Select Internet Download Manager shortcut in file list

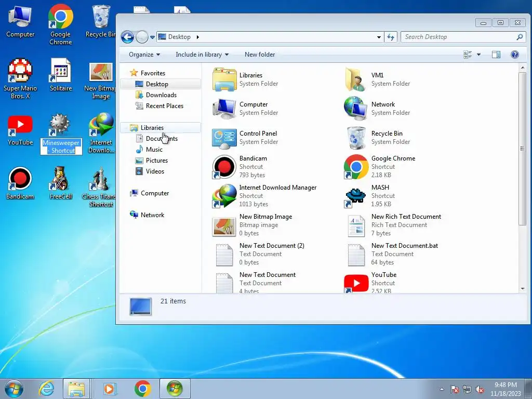tap(264, 196)
